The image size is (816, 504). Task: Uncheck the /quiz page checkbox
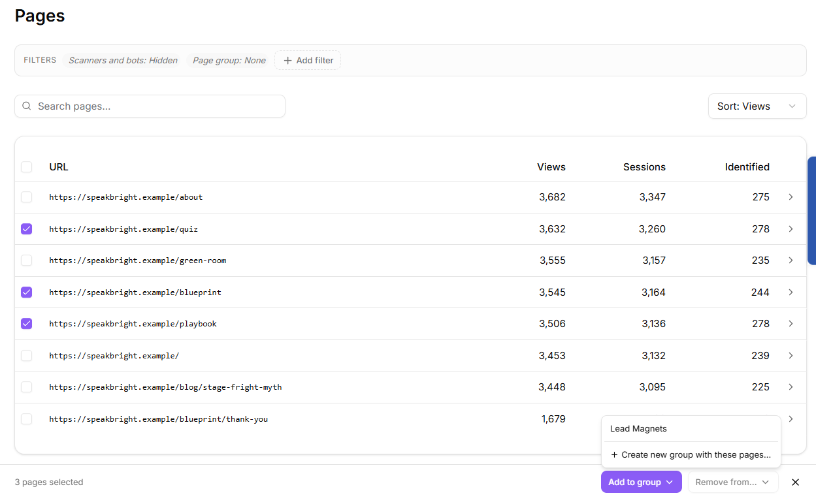[x=26, y=229]
